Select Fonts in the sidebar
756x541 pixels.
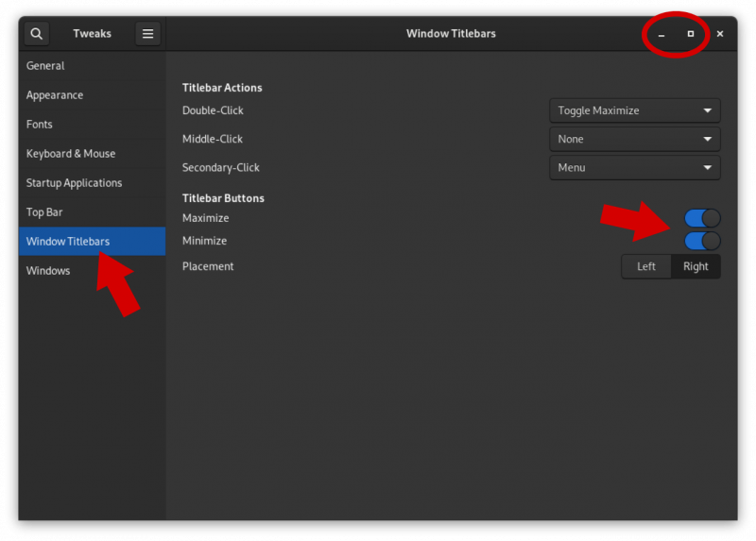[x=92, y=125]
